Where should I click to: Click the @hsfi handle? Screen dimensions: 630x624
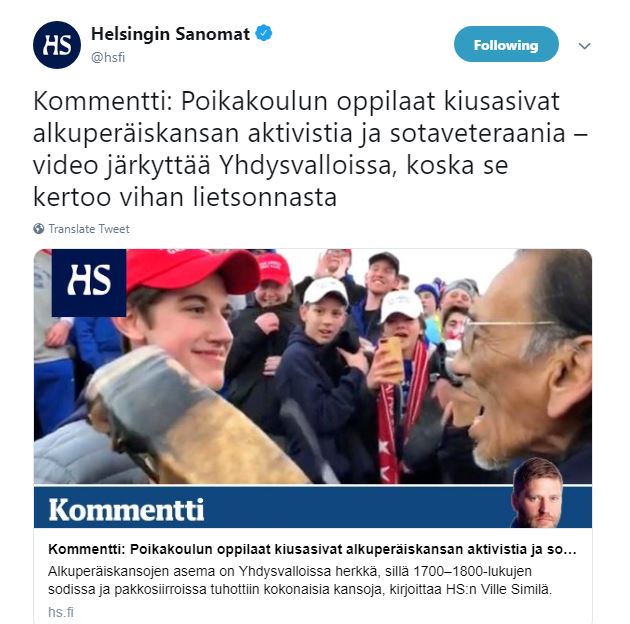[x=108, y=57]
